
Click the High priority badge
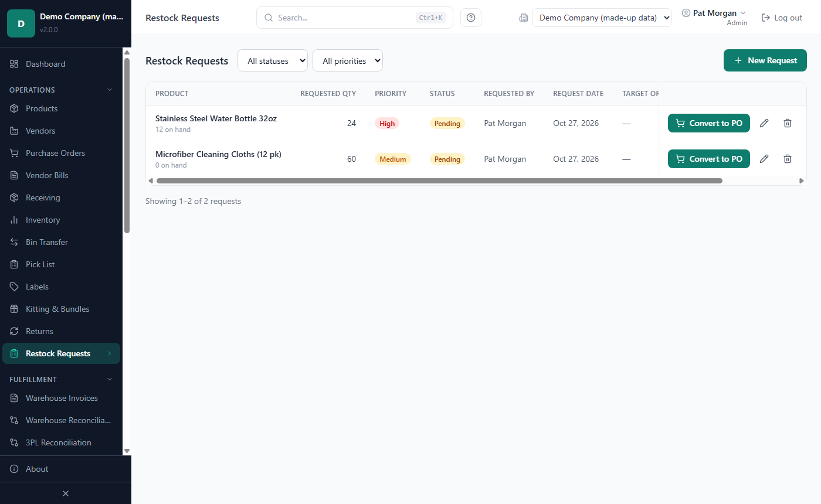tap(387, 123)
